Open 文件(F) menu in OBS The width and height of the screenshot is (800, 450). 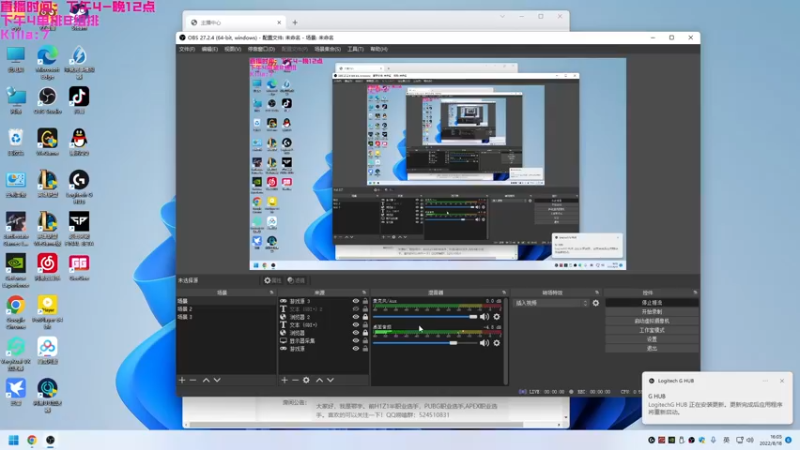pyautogui.click(x=187, y=49)
